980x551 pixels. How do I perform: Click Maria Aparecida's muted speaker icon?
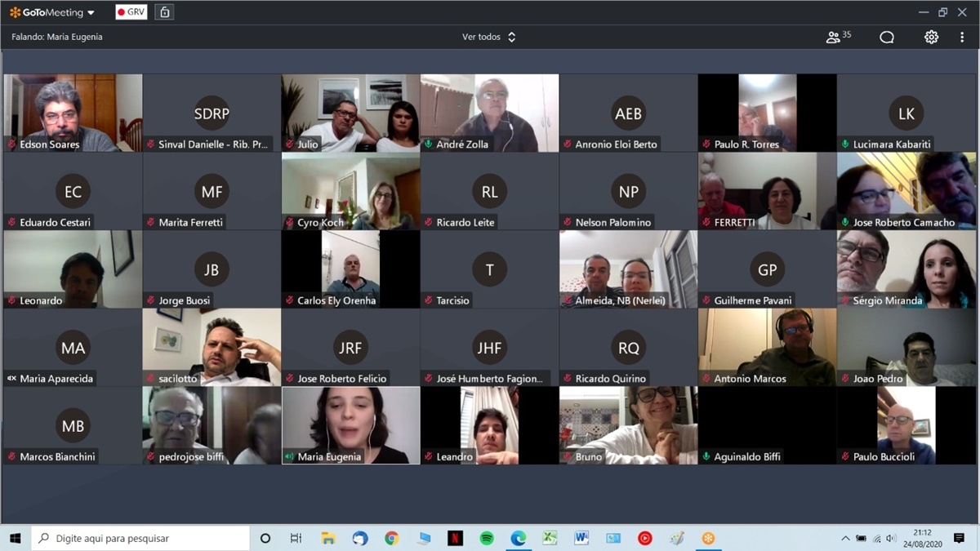[x=12, y=379]
